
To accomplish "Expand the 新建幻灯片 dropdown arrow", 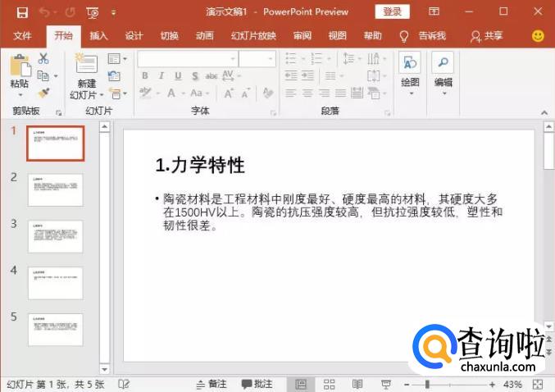I will (102, 95).
